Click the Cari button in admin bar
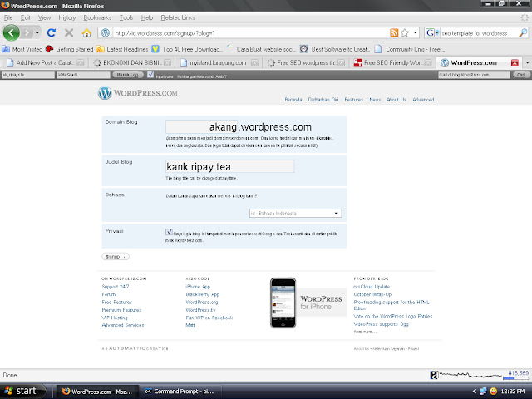532x399 pixels. (x=521, y=75)
